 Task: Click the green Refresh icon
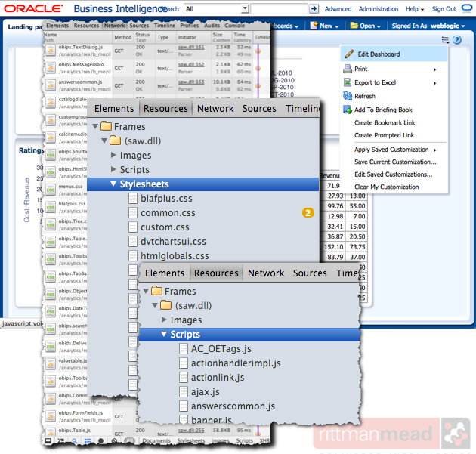coord(348,96)
